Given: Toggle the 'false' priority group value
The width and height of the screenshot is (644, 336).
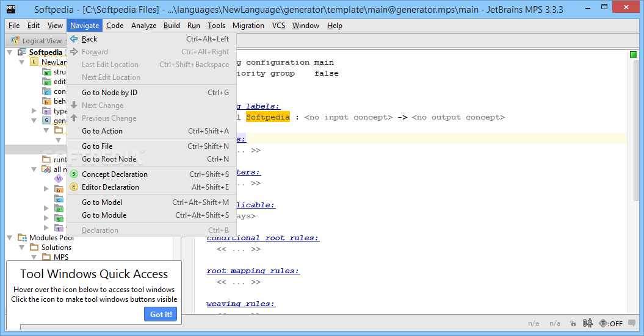Looking at the screenshot, I should [x=327, y=73].
